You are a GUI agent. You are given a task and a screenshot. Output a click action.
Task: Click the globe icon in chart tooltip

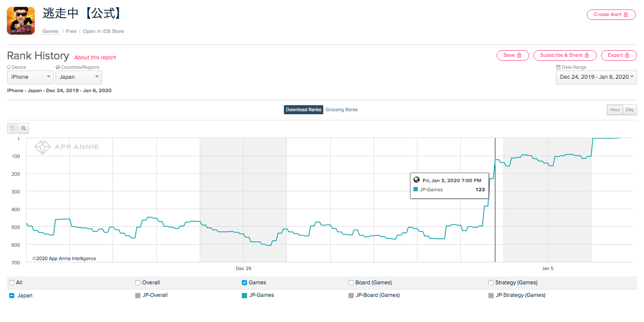(416, 180)
